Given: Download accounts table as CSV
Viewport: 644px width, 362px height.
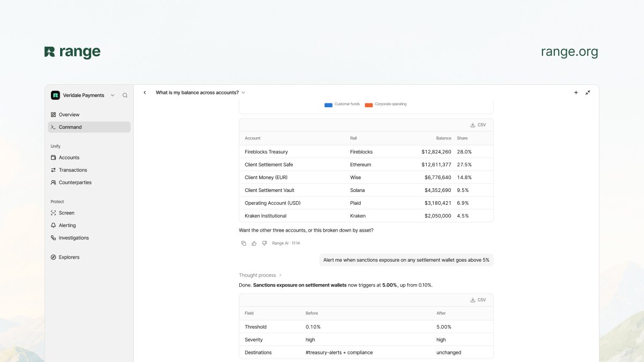Looking at the screenshot, I should click(x=478, y=125).
